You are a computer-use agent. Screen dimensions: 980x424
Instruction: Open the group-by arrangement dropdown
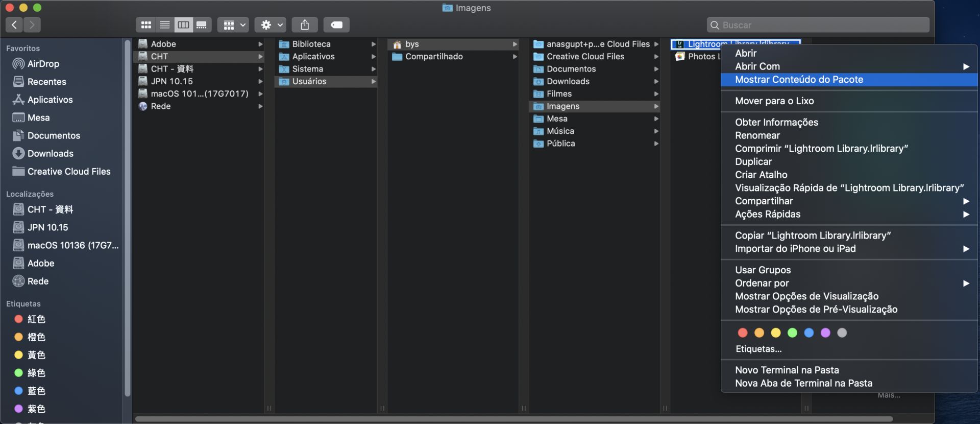click(x=233, y=25)
